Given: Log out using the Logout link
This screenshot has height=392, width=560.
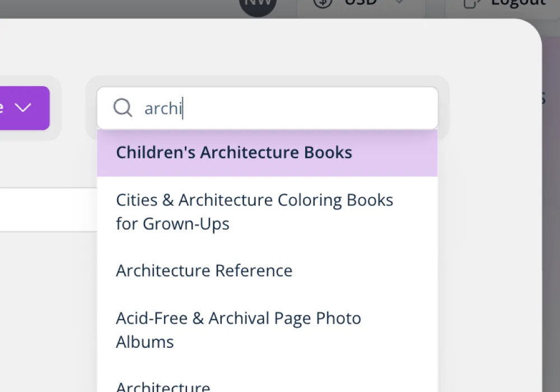Looking at the screenshot, I should (x=518, y=3).
